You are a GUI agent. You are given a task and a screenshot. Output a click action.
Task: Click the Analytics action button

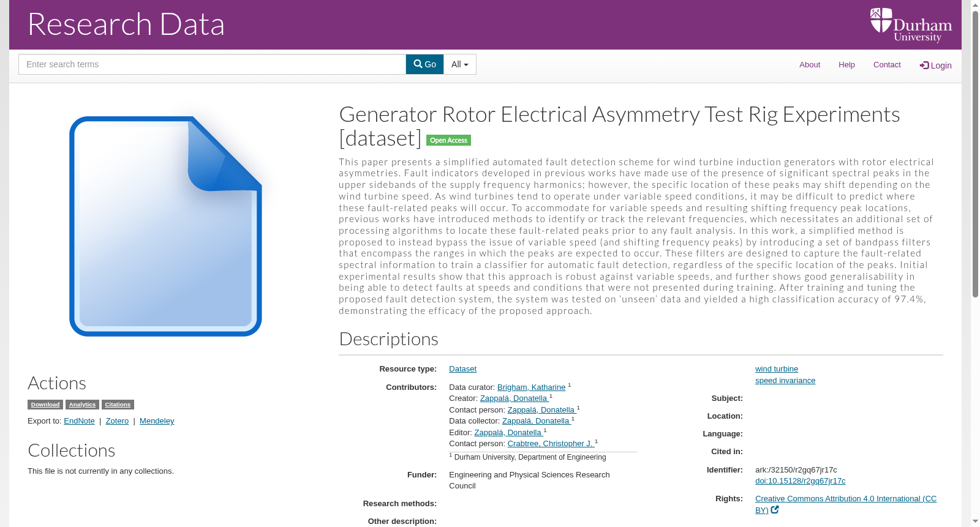tap(82, 405)
